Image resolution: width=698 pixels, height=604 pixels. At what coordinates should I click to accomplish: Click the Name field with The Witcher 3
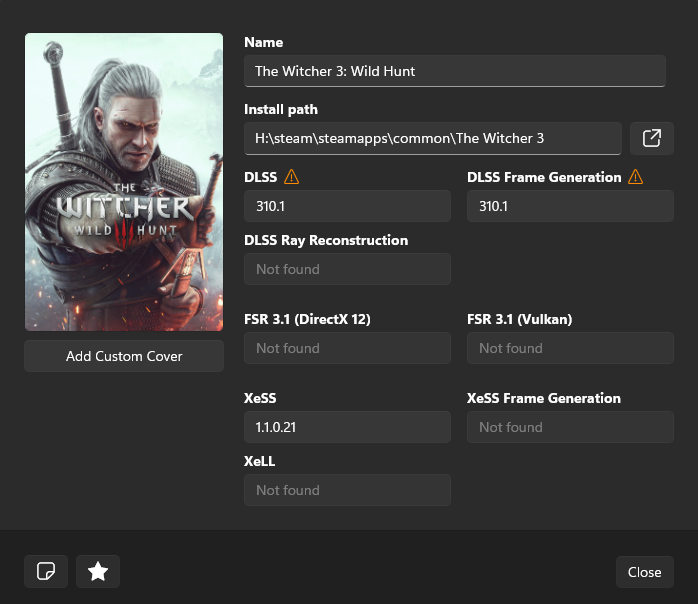pyautogui.click(x=454, y=71)
